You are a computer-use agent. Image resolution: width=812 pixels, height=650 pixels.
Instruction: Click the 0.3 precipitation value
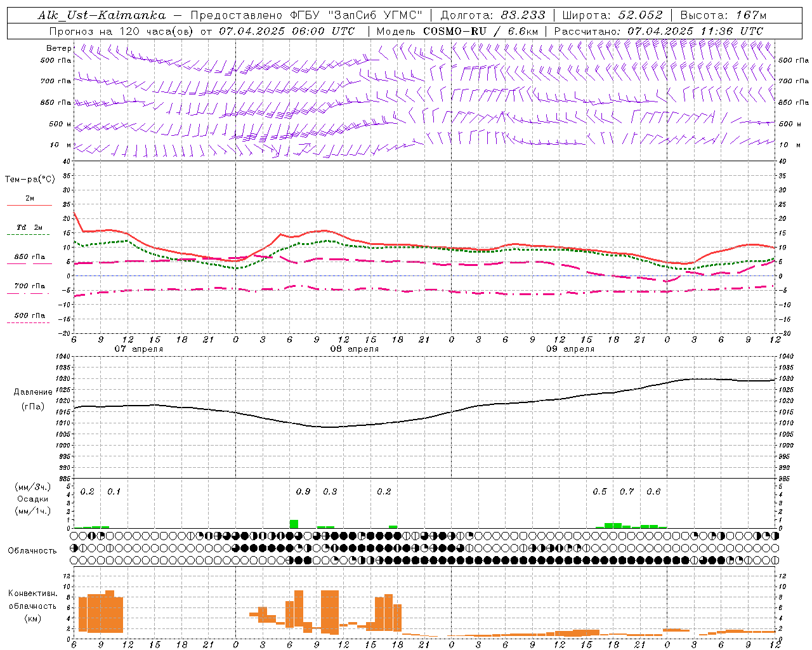(x=330, y=492)
